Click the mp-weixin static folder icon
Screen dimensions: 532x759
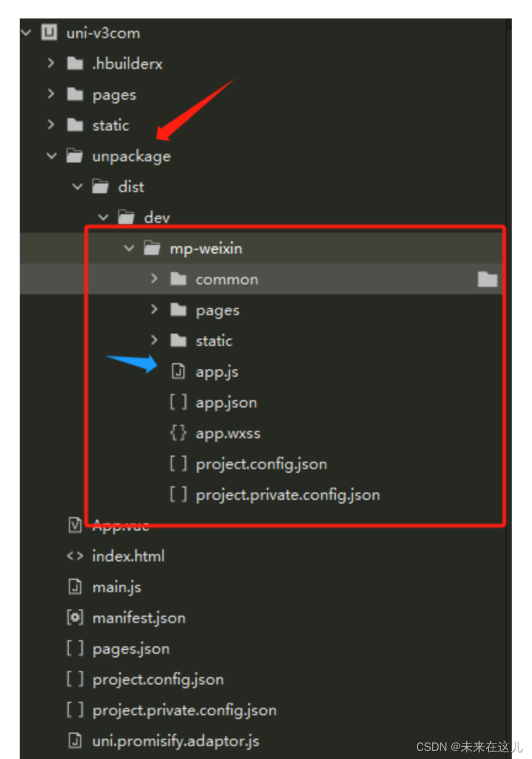178,340
